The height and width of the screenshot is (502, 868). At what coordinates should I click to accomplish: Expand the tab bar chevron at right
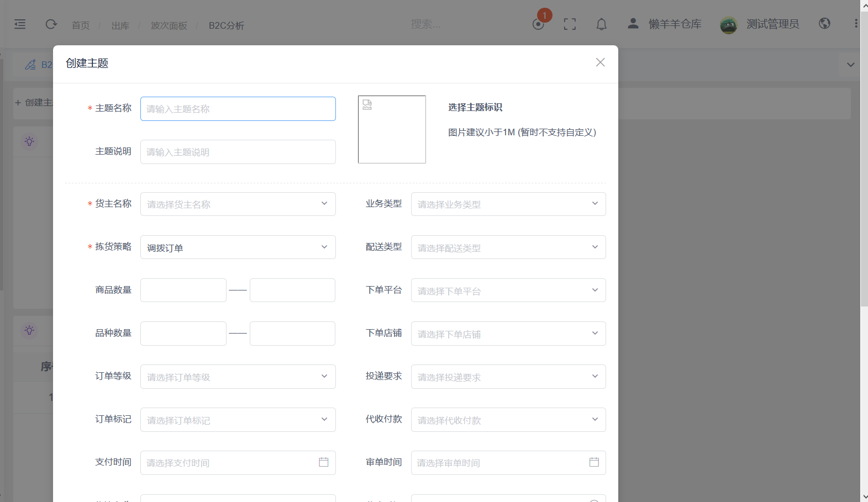click(851, 65)
